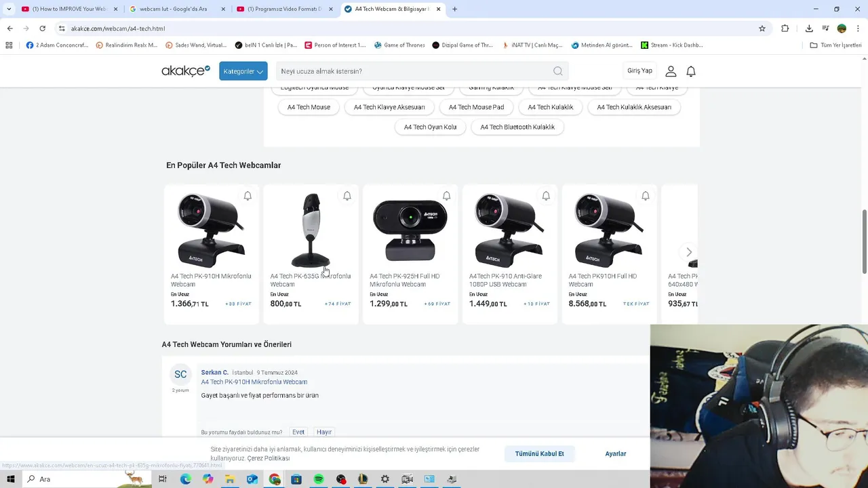Open a new browser tab

click(454, 9)
